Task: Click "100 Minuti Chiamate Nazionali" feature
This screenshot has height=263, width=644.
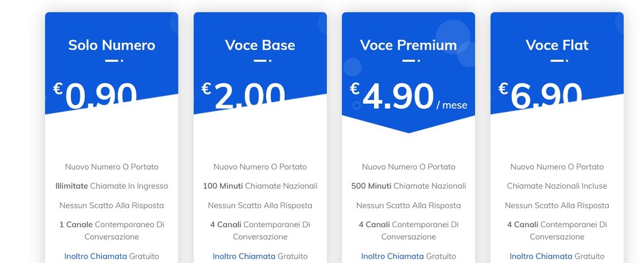Action: click(260, 186)
